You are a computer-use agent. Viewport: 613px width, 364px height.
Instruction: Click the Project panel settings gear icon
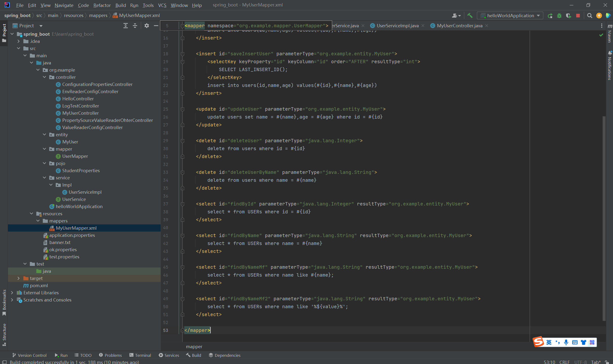(x=146, y=26)
